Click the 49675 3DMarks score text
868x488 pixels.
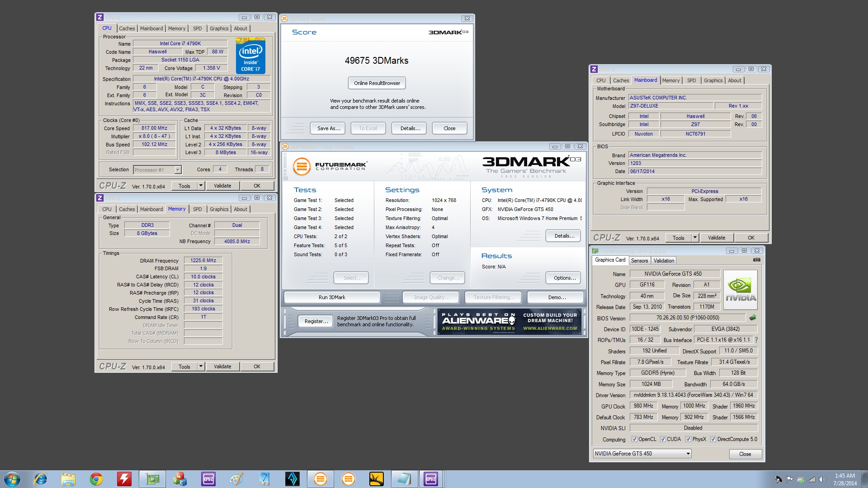[x=377, y=61]
